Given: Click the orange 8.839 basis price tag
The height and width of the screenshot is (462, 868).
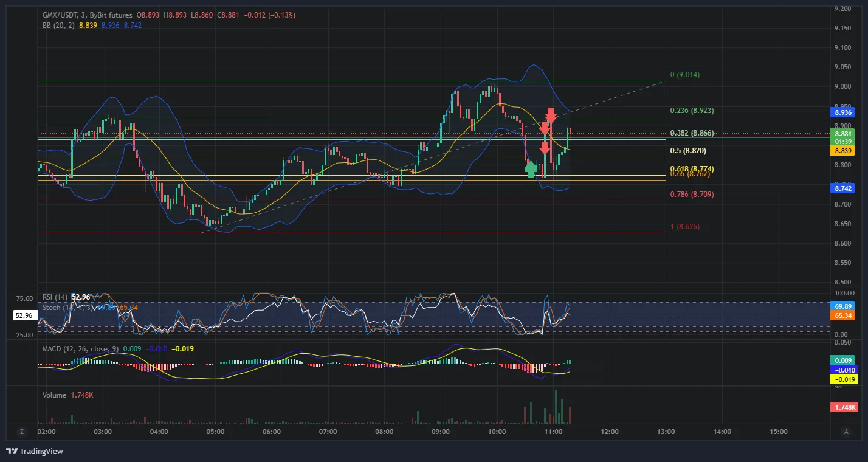Looking at the screenshot, I should click(x=843, y=151).
